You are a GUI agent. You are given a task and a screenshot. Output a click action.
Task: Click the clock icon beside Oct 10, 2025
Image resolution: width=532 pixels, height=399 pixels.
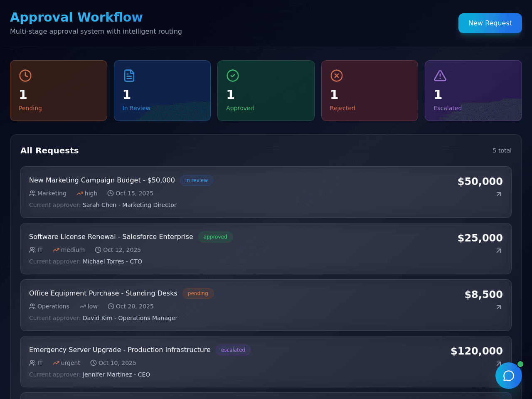point(94,363)
